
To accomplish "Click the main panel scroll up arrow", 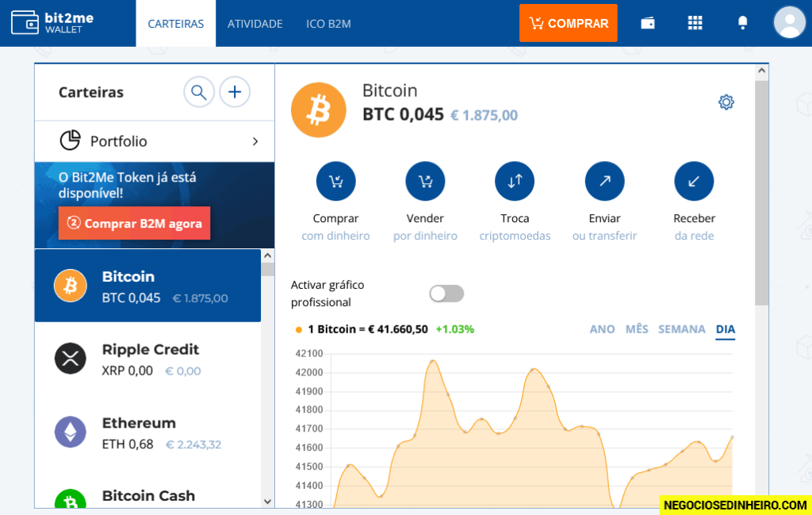I will 761,71.
